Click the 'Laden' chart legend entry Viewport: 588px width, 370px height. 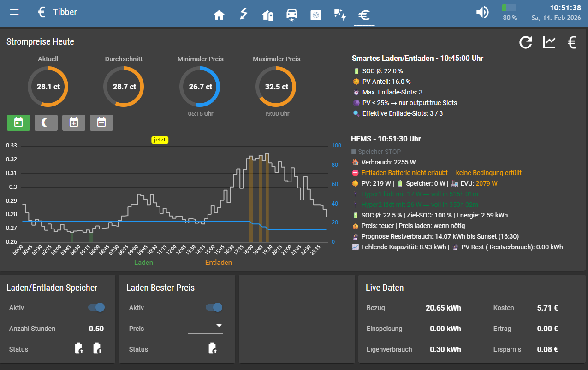(143, 263)
